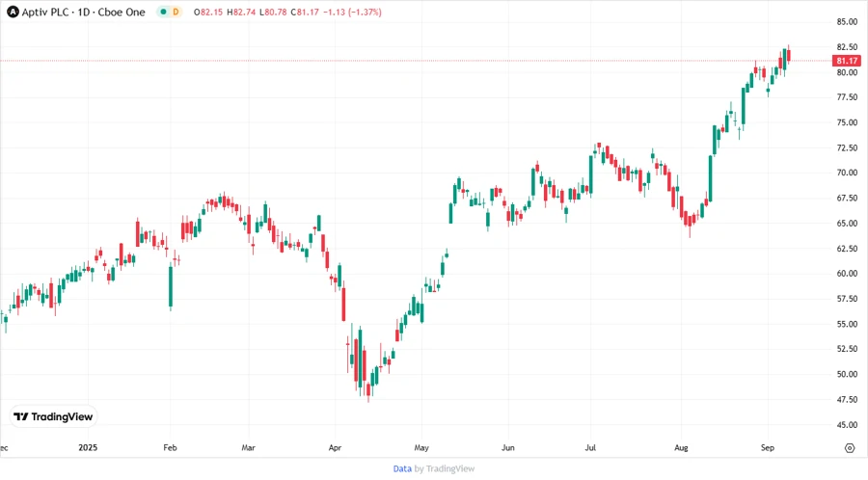The image size is (868, 480).
Task: Click the Jun label on time axis
Action: [507, 447]
